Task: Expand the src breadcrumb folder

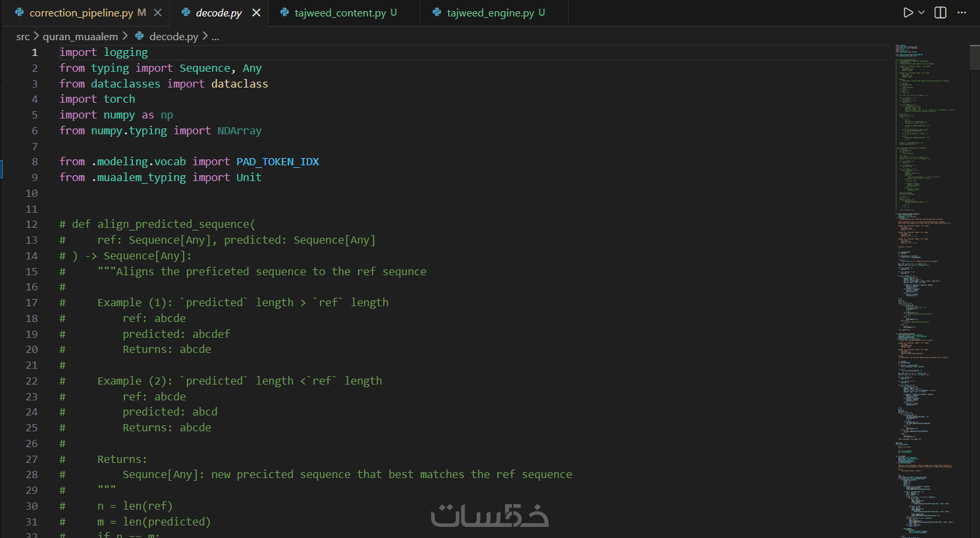Action: coord(23,36)
